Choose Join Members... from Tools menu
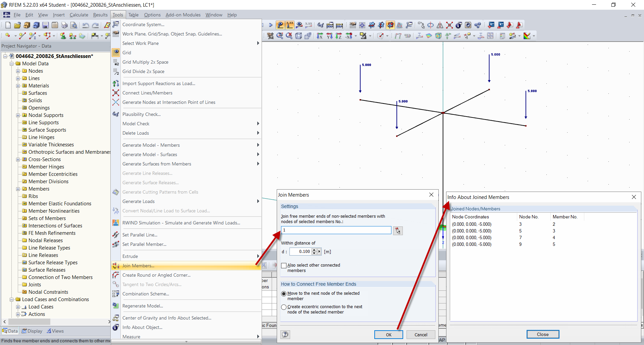 click(186, 266)
